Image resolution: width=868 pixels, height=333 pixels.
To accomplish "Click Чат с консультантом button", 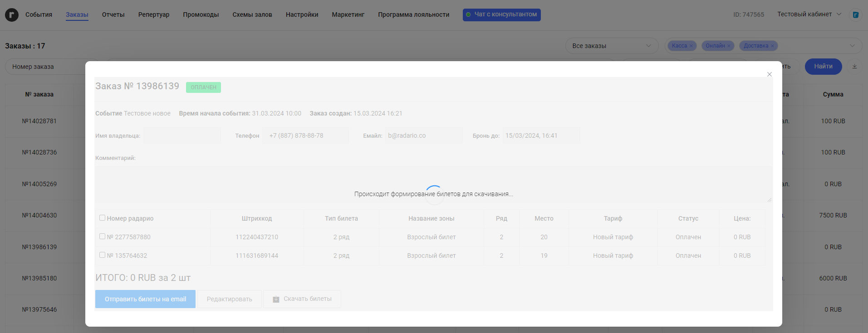I will [x=502, y=14].
